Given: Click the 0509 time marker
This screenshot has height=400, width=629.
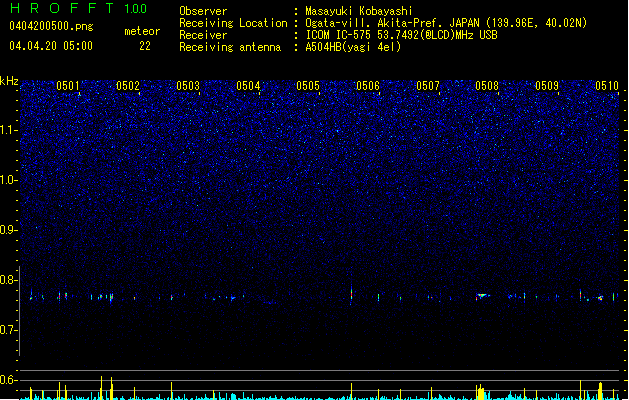Looking at the screenshot, I should [x=547, y=86].
